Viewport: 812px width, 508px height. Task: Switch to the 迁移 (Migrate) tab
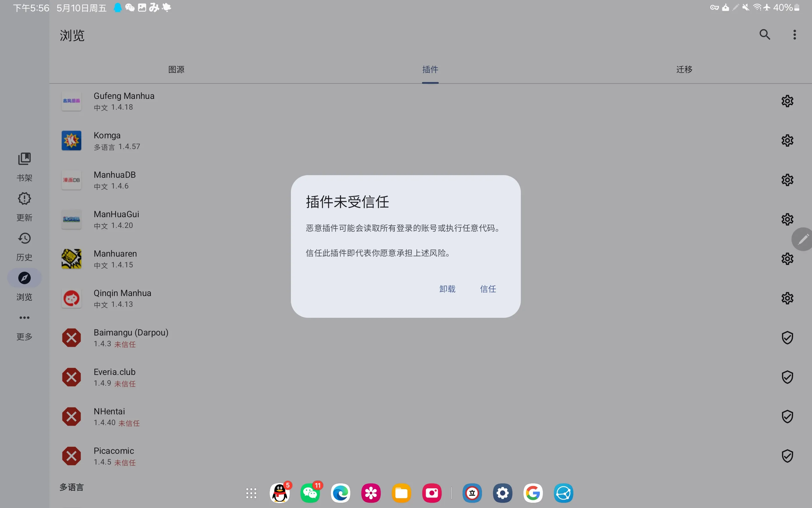(684, 70)
